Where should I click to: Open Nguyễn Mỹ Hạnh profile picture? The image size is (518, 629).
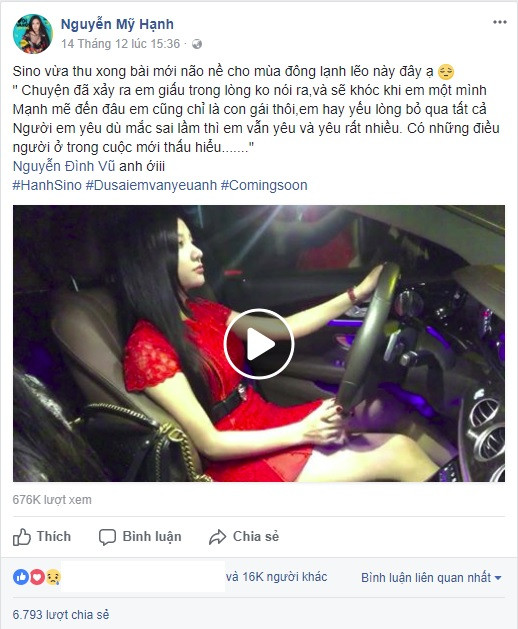(x=33, y=34)
